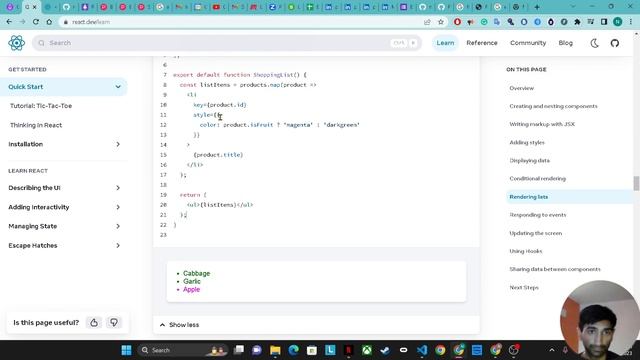Viewport: 640px width, 360px height.
Task: Jump to Sharing data between components
Action: click(x=555, y=269)
